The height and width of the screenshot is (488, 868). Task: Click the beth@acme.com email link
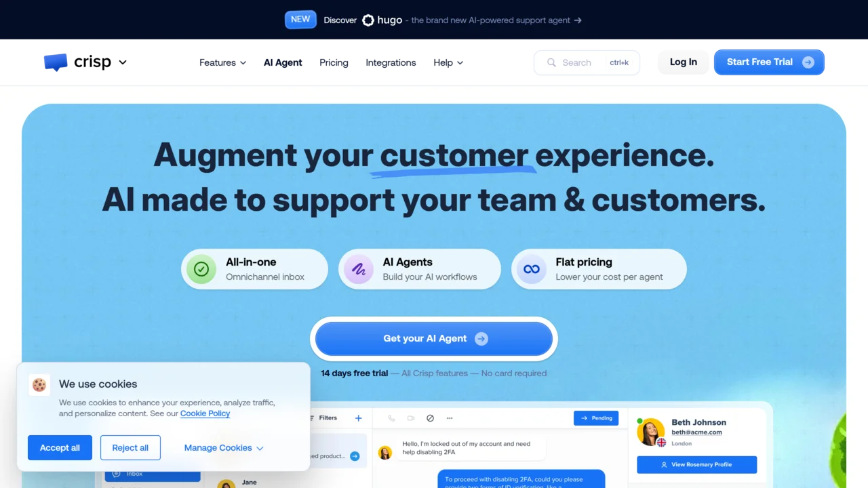click(x=696, y=432)
